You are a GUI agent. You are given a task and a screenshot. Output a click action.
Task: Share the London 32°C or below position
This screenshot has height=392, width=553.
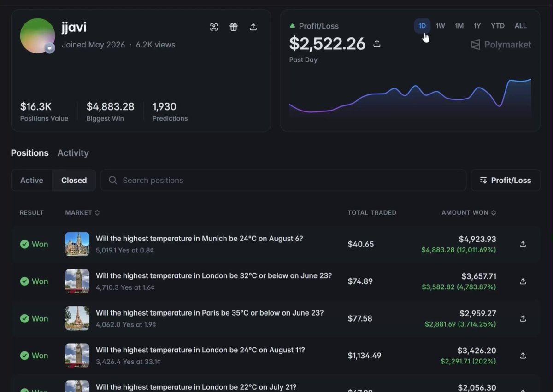pyautogui.click(x=523, y=281)
